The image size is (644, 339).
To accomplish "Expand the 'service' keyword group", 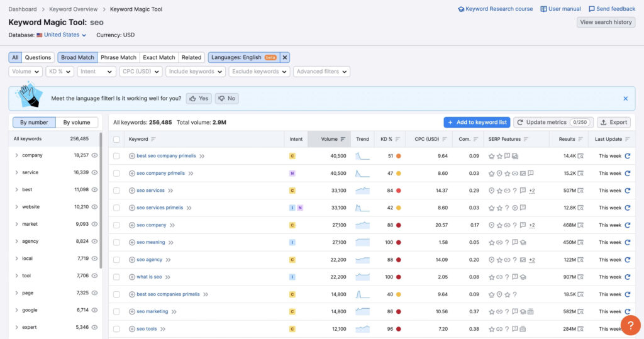I will pyautogui.click(x=16, y=172).
